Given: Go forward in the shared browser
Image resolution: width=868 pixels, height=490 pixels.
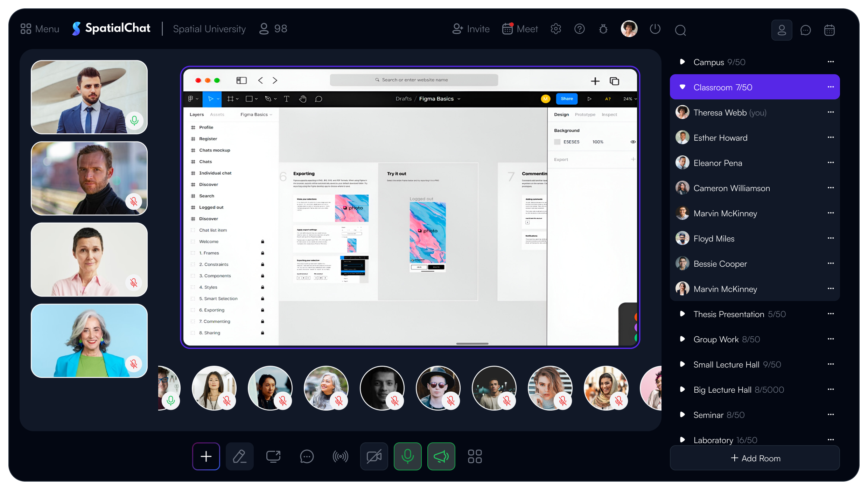Looking at the screenshot, I should tap(275, 80).
